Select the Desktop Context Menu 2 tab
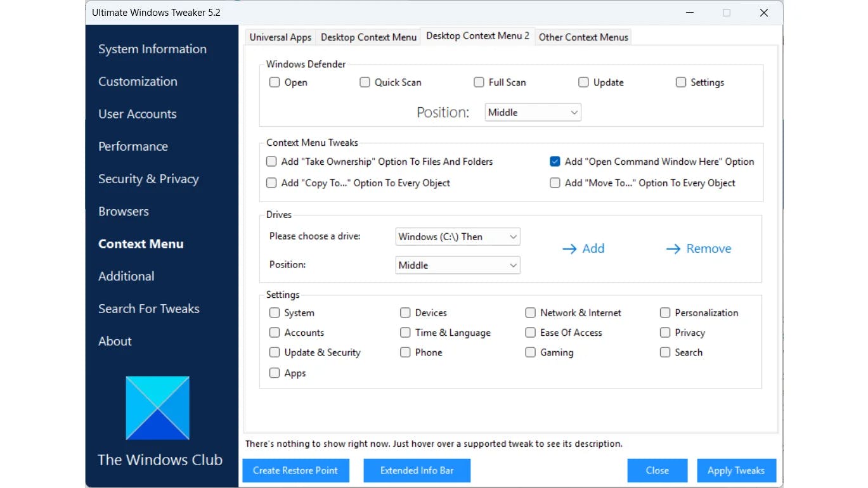The image size is (868, 488). [477, 36]
